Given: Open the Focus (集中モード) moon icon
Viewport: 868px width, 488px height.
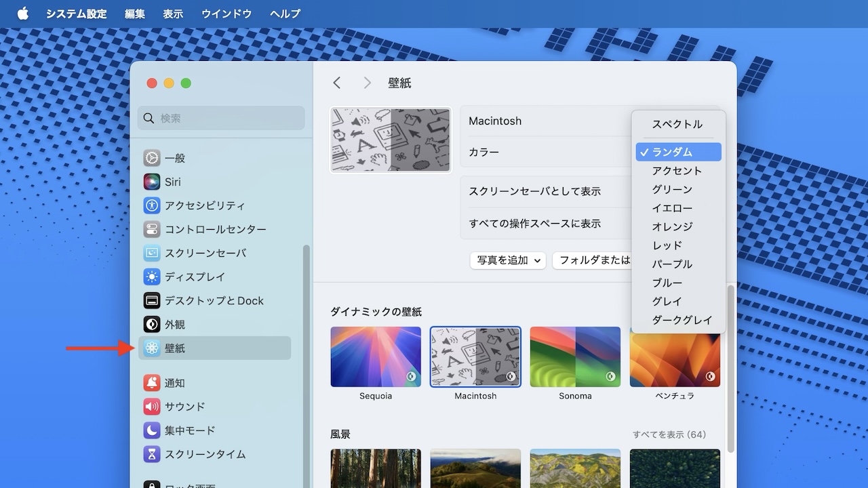Looking at the screenshot, I should point(152,430).
